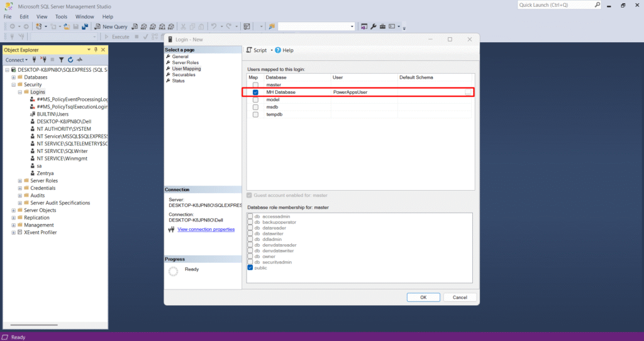Go to the Server Roles page
This screenshot has height=341, width=644.
pos(185,63)
